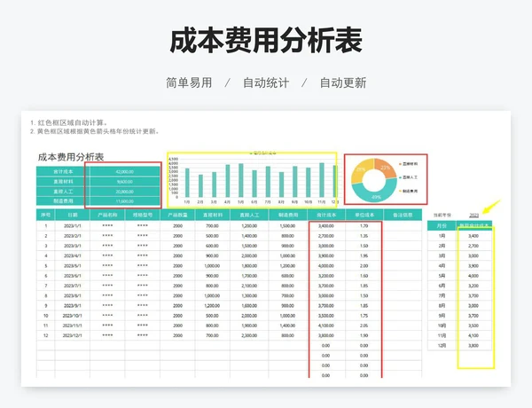Image resolution: width=532 pixels, height=408 pixels.
Task: Select the 规格型号 column header
Action: (x=143, y=215)
